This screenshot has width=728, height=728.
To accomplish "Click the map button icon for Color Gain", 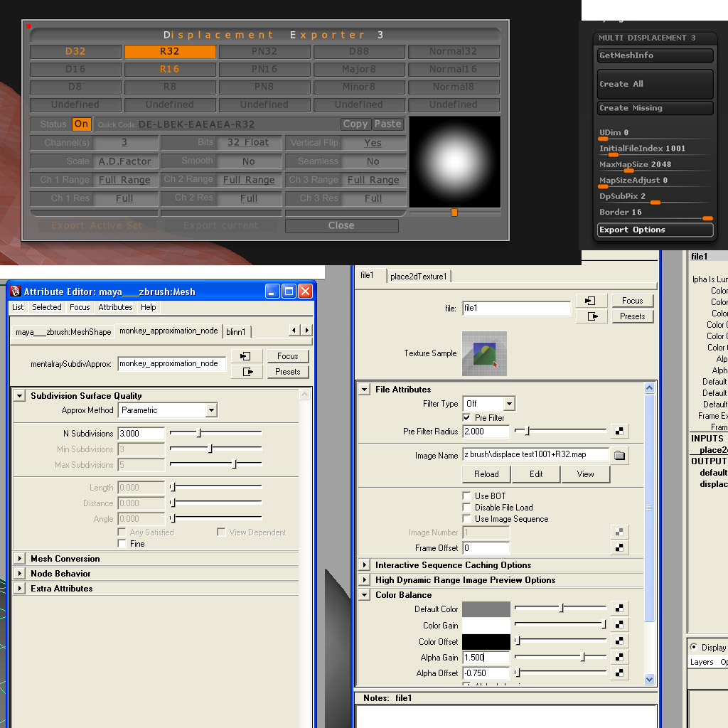I will point(620,626).
